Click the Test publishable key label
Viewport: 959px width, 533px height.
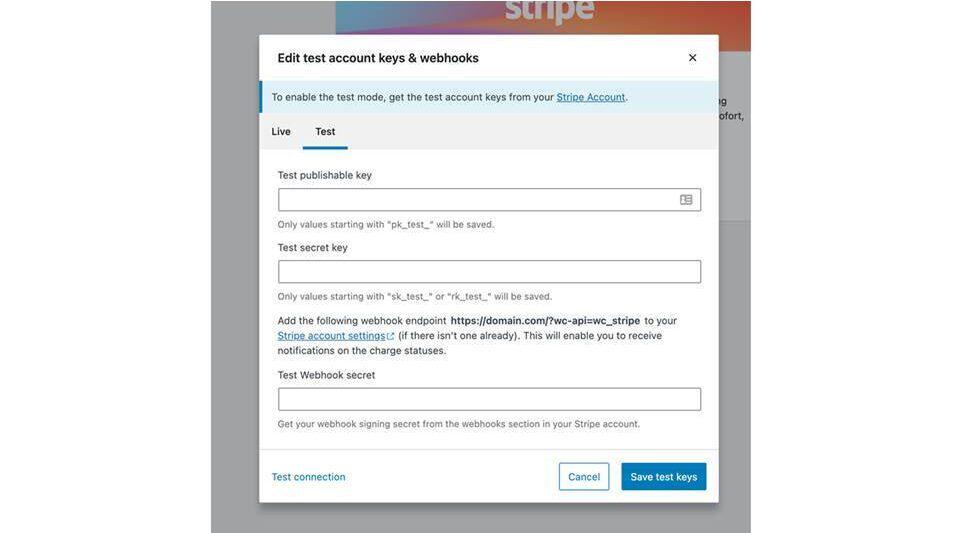[324, 175]
